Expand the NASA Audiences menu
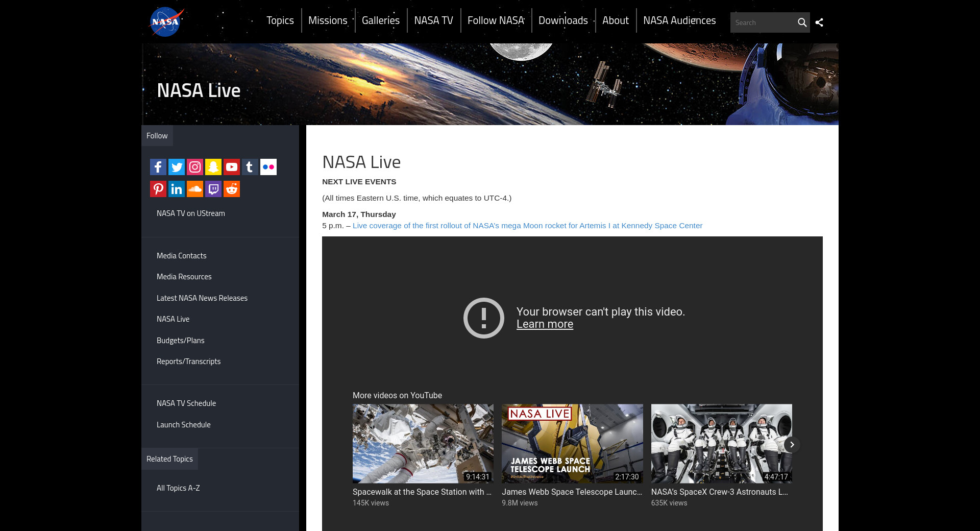The width and height of the screenshot is (980, 531). pos(679,20)
